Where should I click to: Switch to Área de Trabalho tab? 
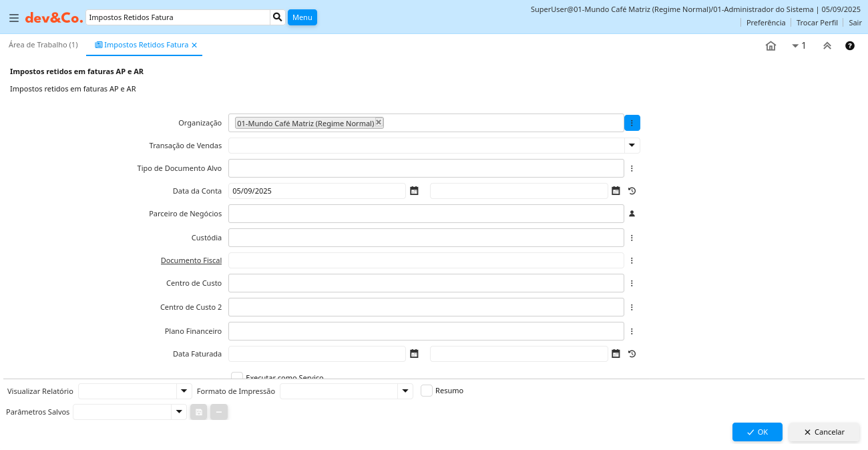[x=43, y=45]
